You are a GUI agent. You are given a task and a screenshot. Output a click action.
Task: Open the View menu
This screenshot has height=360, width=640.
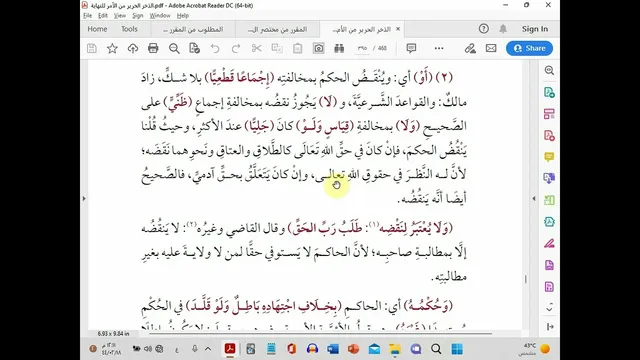120,16
